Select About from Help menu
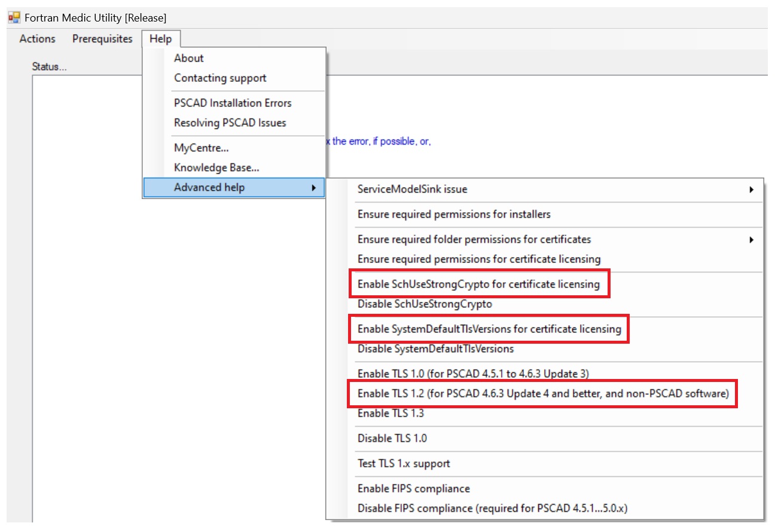The height and width of the screenshot is (532, 781). 189,58
